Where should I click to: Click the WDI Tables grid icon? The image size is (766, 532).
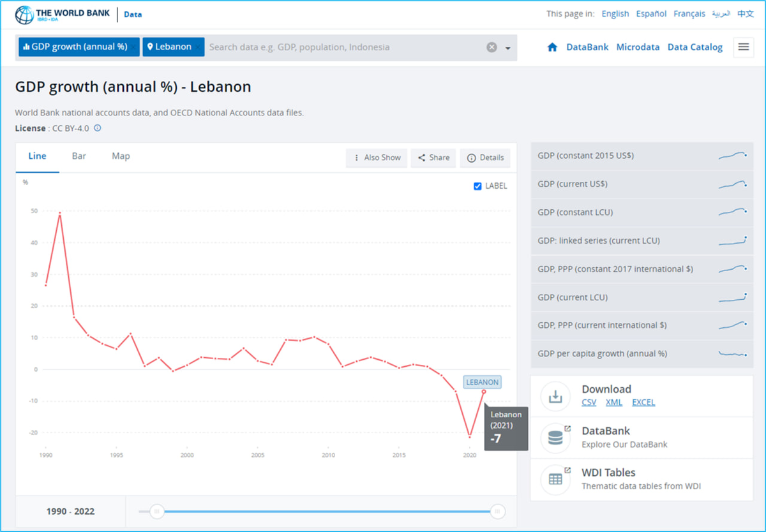pyautogui.click(x=555, y=479)
